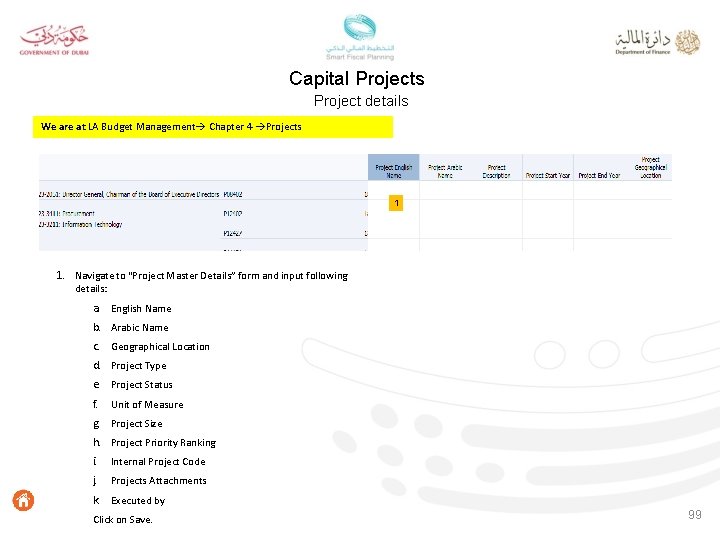
Task: Click the 'Geographical Location' list item
Action: coord(160,347)
